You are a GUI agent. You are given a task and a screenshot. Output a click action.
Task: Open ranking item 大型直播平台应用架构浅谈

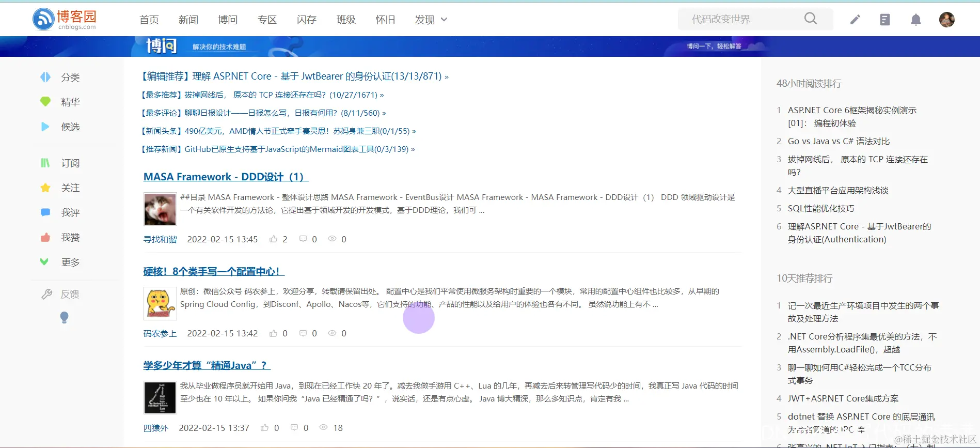(x=838, y=190)
